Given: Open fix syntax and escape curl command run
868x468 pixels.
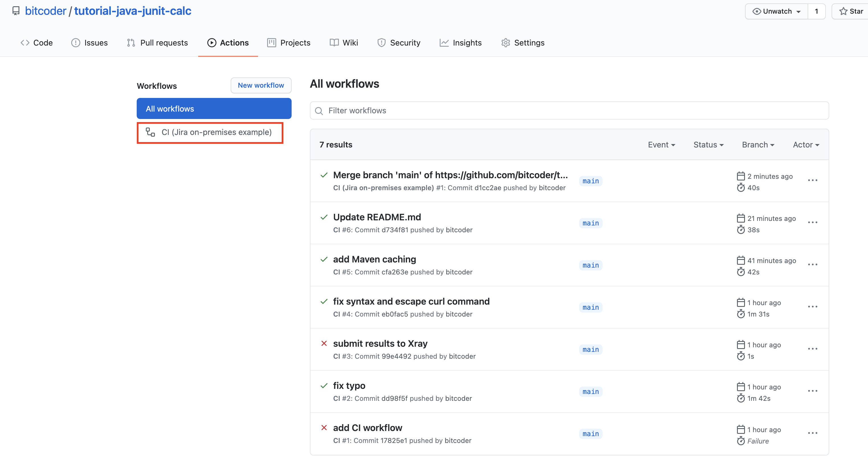Looking at the screenshot, I should click(x=412, y=301).
